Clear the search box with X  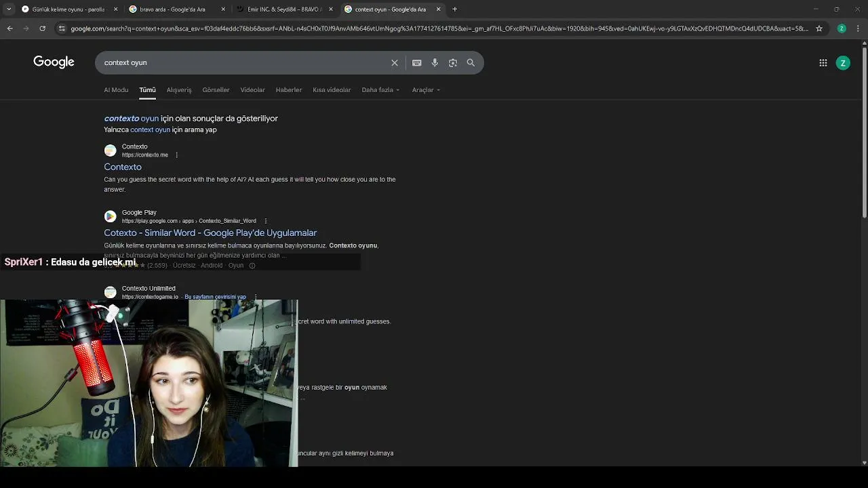(x=395, y=62)
